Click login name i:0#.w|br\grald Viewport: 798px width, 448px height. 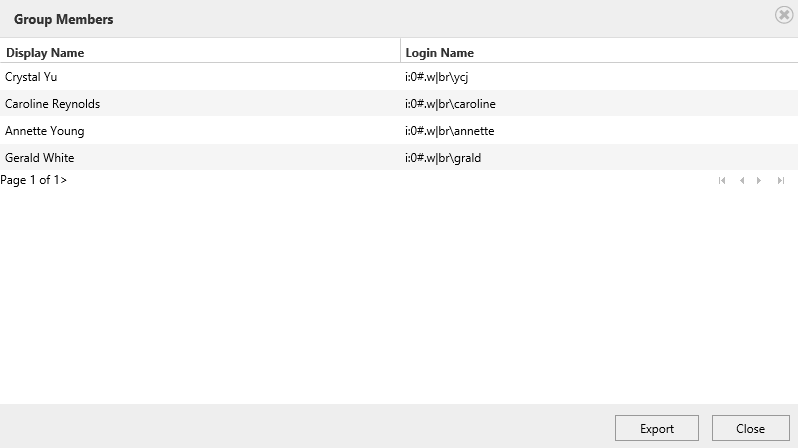pyautogui.click(x=442, y=158)
